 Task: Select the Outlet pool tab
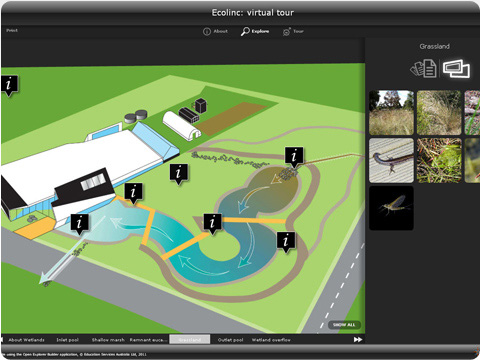click(x=230, y=340)
